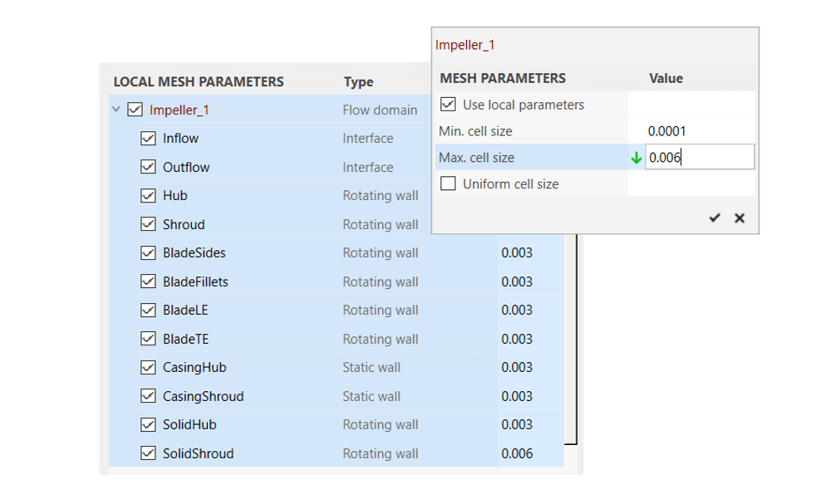
Task: Select the Hub tree item
Action: click(175, 196)
